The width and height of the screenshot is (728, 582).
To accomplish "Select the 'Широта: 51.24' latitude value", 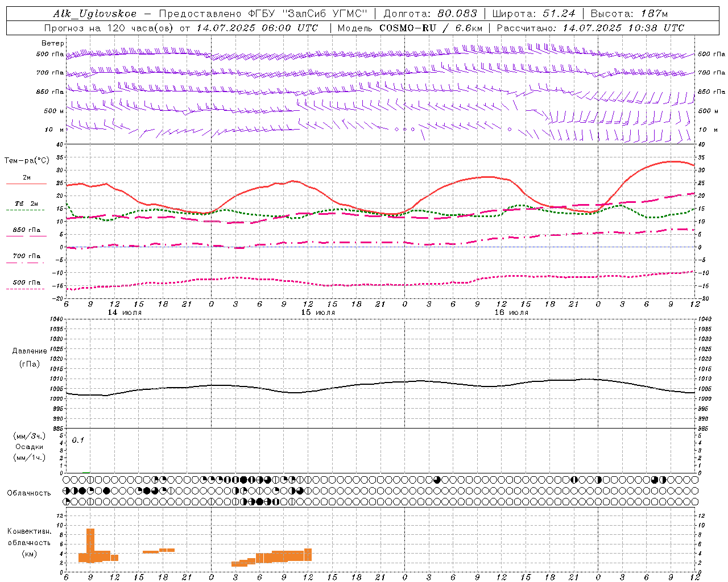I will (533, 14).
